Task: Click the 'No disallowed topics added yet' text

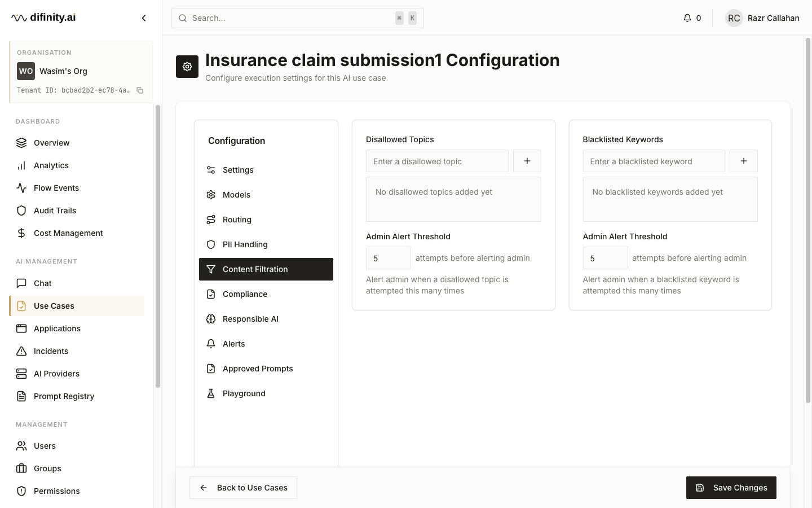Action: (434, 192)
